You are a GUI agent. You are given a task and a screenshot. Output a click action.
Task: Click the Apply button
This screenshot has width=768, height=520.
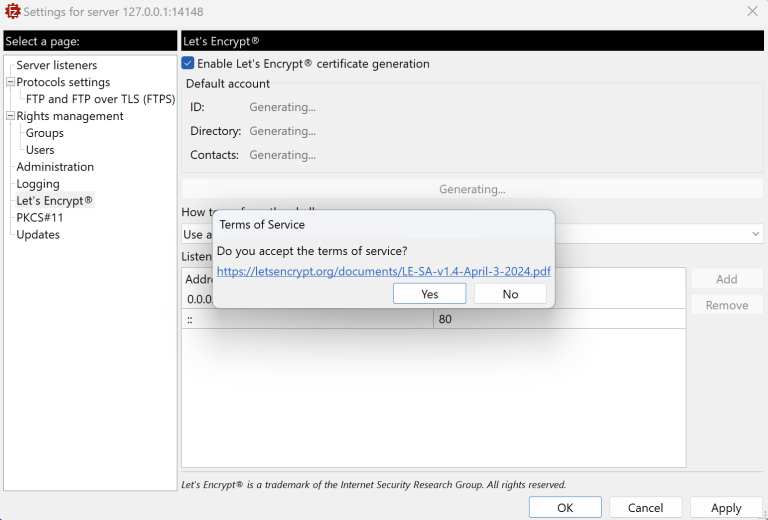[x=726, y=507]
